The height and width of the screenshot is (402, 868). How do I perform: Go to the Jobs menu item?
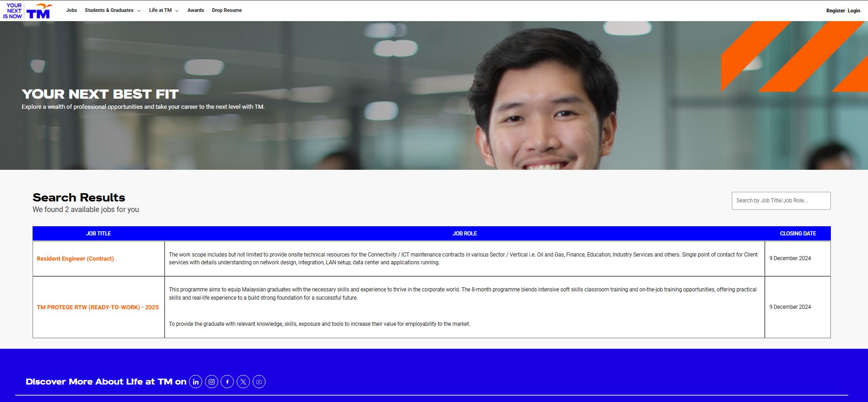point(72,10)
